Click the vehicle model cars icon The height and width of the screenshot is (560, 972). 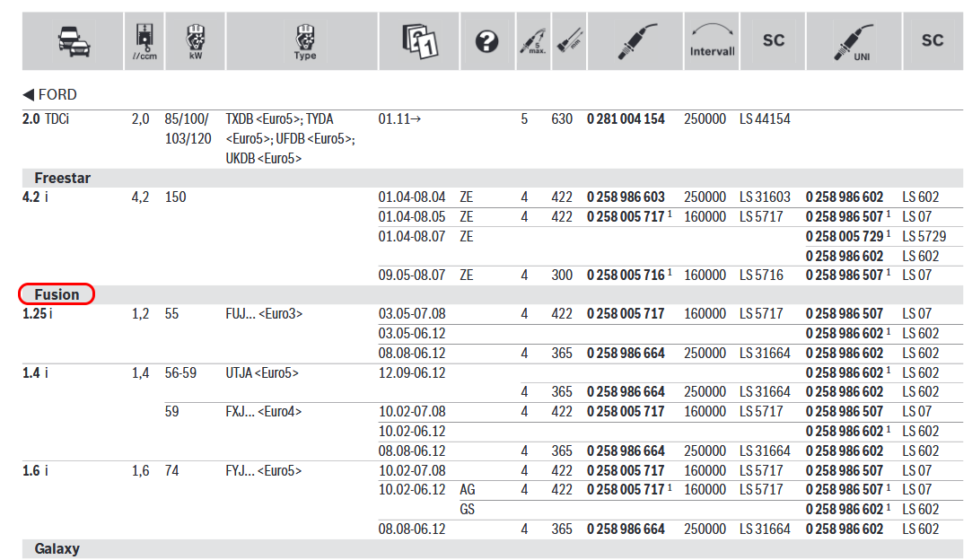click(74, 41)
